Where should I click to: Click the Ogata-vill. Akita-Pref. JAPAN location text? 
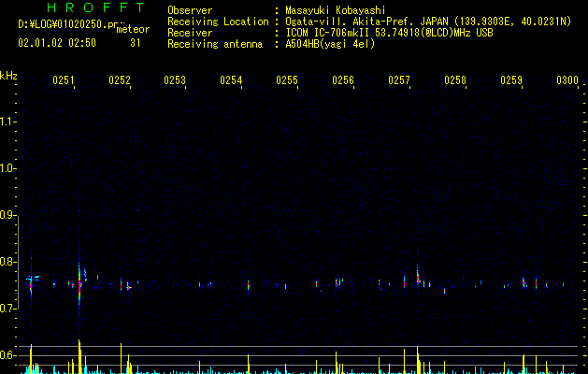coord(428,22)
